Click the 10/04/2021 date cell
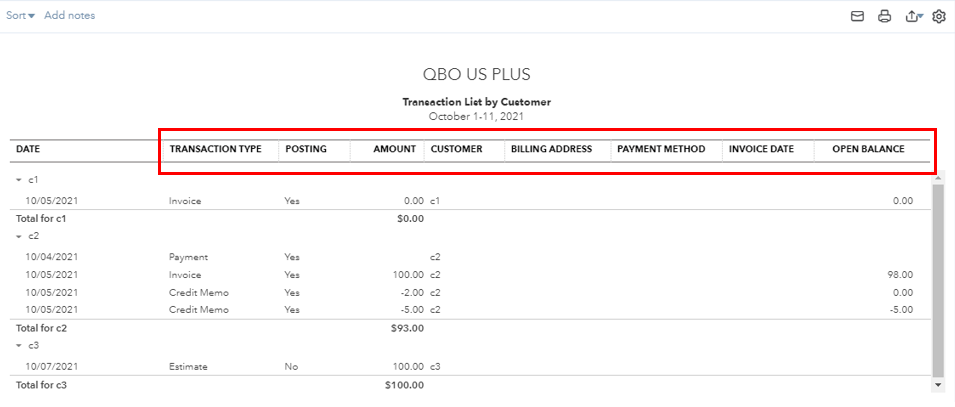 click(x=51, y=257)
